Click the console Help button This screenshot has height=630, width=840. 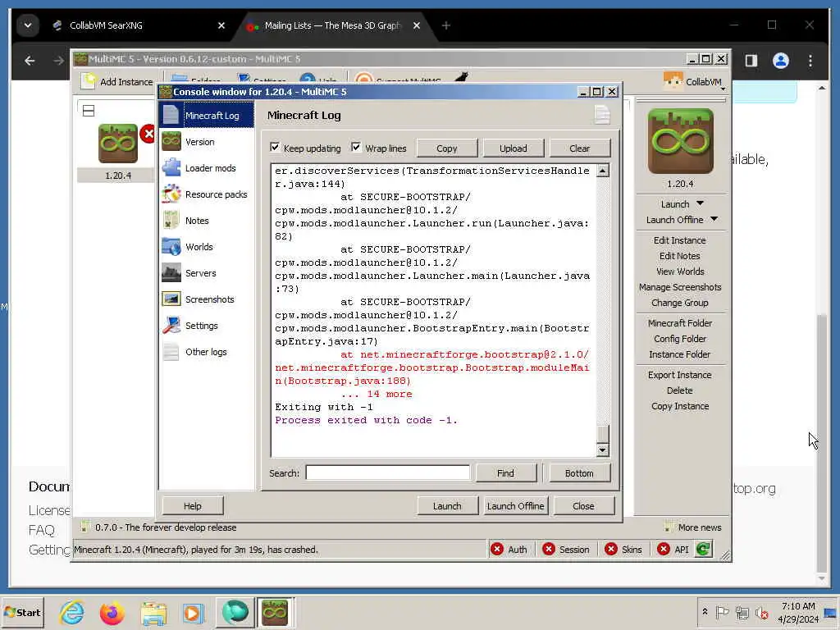[193, 505]
